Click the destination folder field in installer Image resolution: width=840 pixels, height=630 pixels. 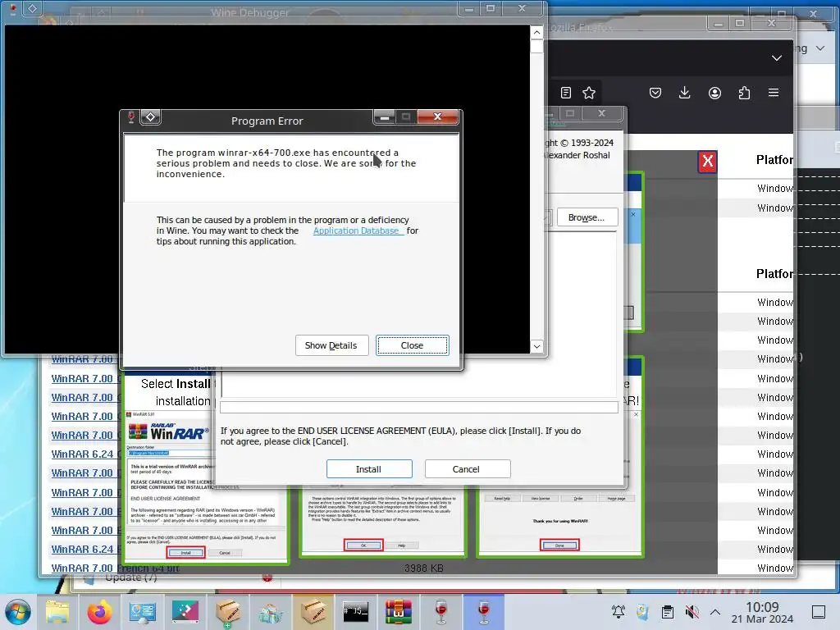(x=386, y=217)
